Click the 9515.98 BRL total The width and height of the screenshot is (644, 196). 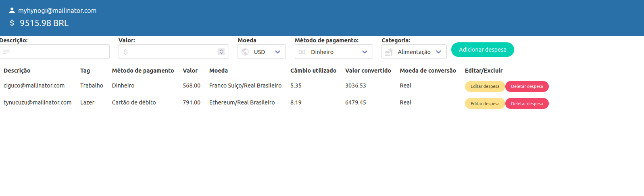coord(44,23)
